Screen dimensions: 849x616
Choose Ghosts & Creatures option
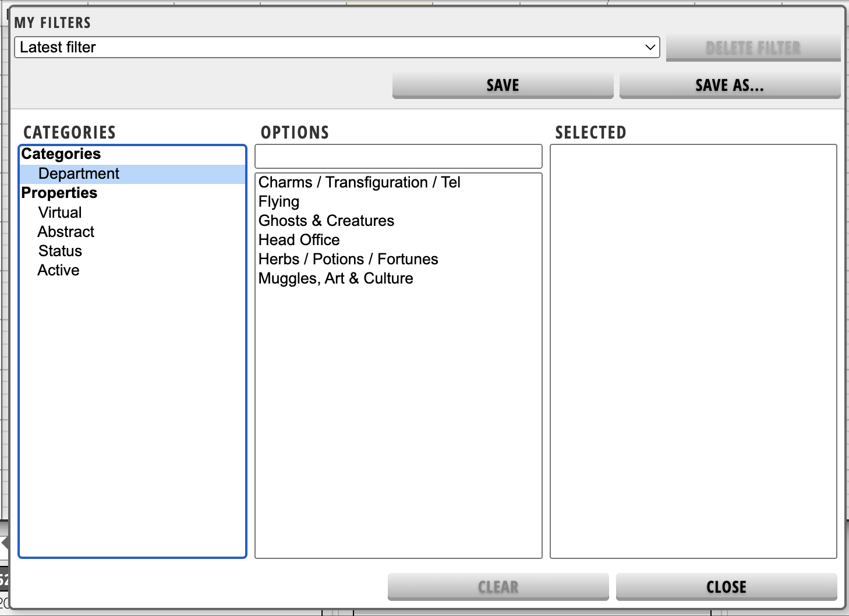[398, 221]
